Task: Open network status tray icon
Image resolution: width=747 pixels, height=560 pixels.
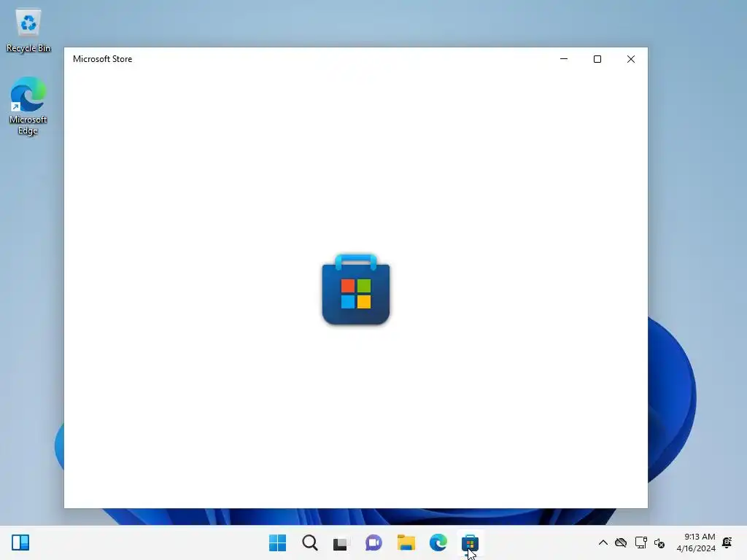Action: [640, 542]
